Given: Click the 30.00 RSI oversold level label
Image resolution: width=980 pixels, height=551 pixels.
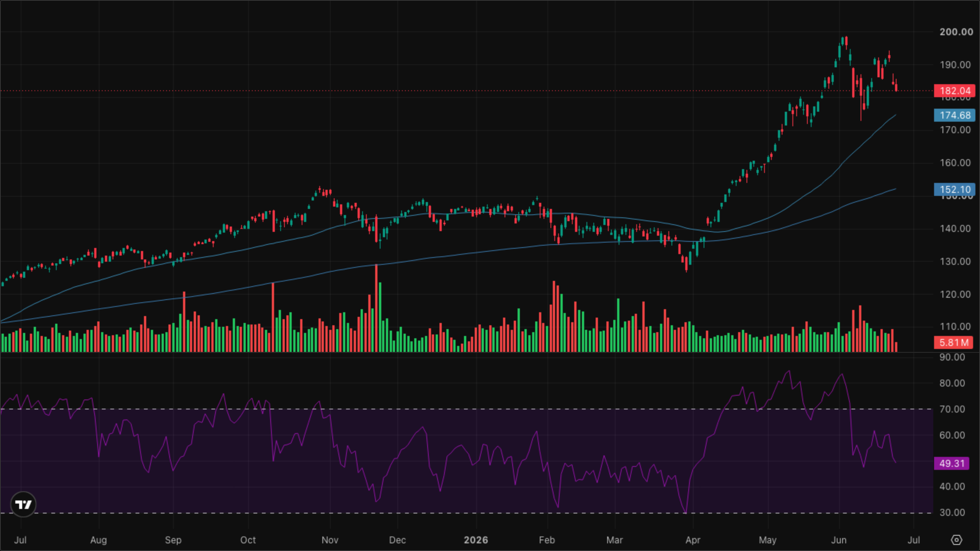Looking at the screenshot, I should [x=952, y=512].
